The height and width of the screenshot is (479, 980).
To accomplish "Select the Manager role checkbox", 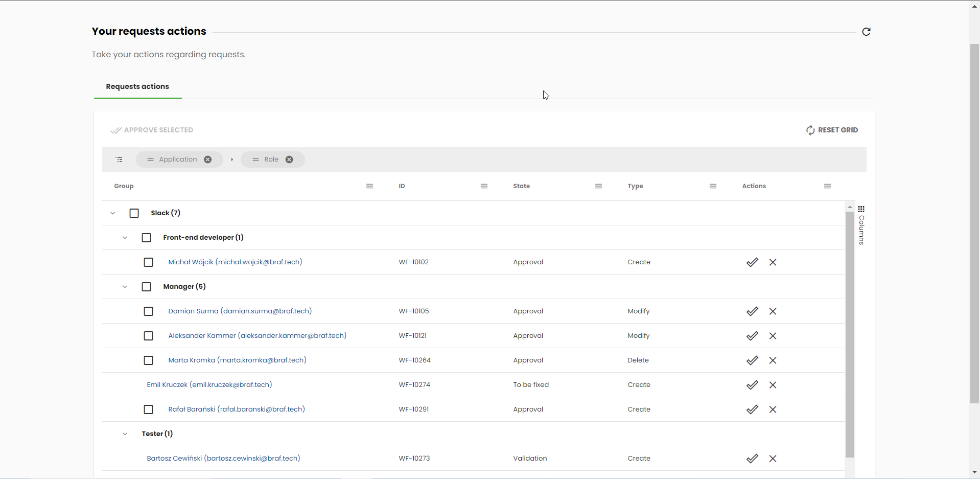I will click(x=147, y=287).
